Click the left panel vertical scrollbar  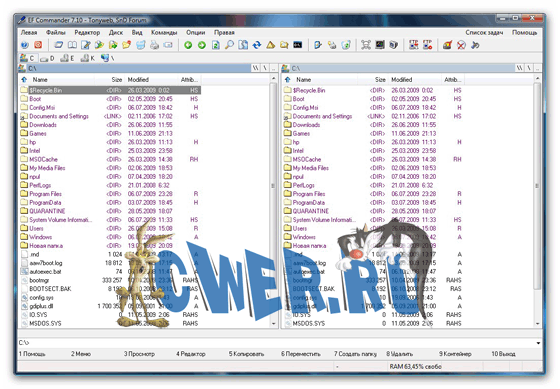click(x=274, y=201)
